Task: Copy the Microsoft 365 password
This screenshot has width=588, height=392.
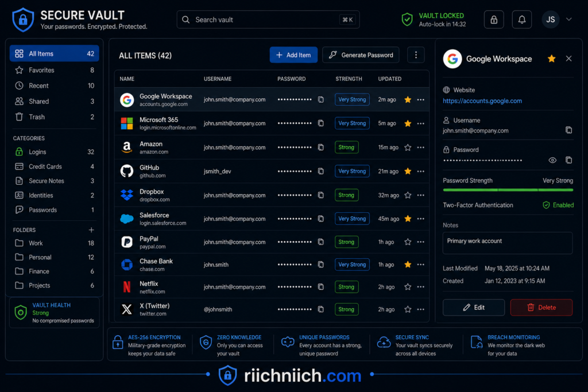Action: click(321, 123)
